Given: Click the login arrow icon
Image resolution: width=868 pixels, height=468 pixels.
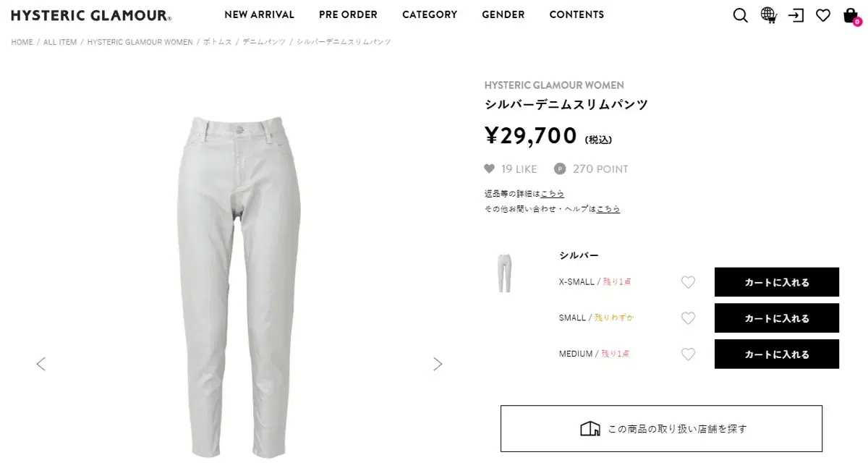Looking at the screenshot, I should click(796, 15).
